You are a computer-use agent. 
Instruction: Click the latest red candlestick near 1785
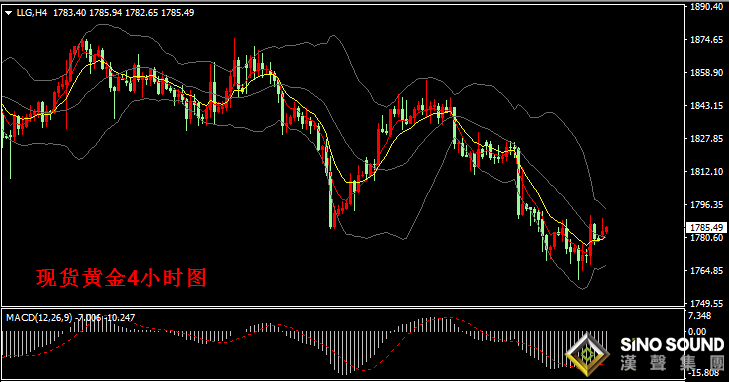(606, 230)
